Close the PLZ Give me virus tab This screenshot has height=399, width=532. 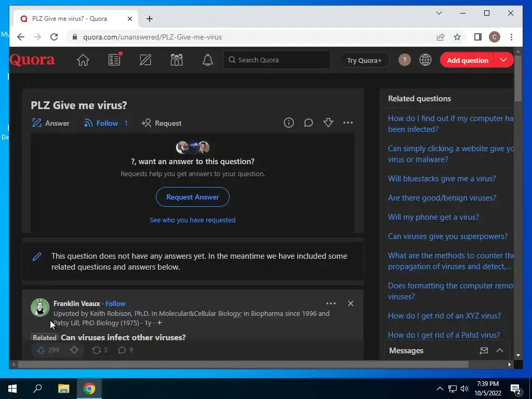click(129, 19)
